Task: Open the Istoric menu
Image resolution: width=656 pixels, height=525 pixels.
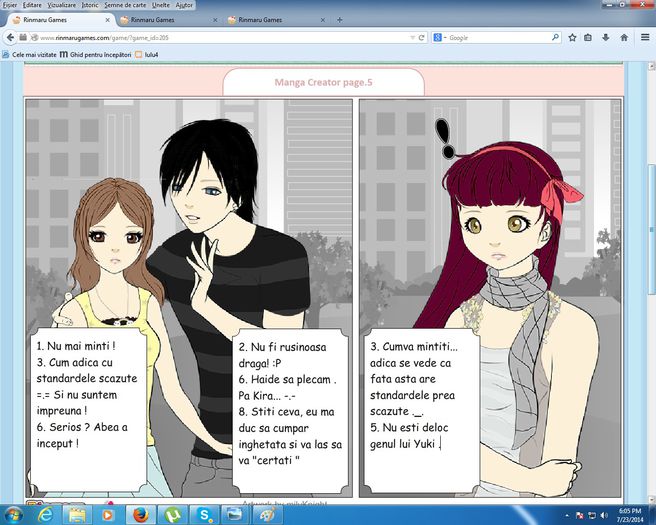Action: 91,5
